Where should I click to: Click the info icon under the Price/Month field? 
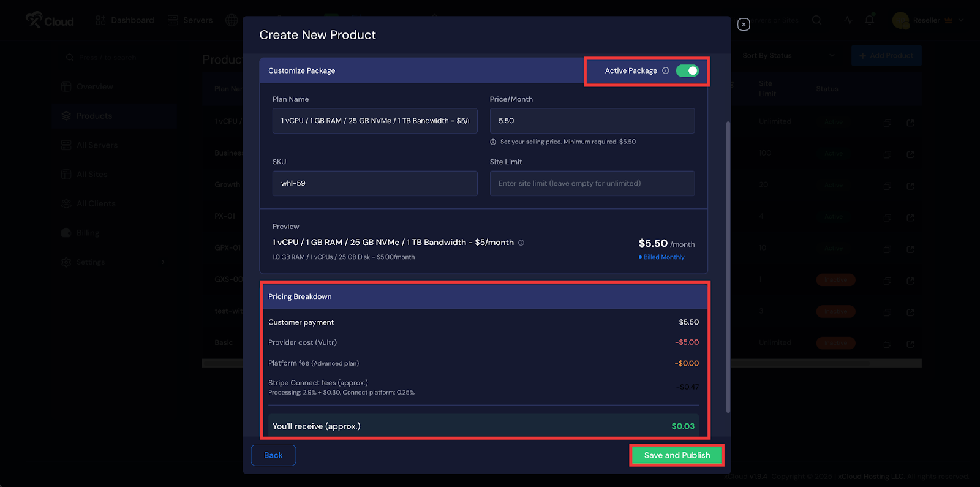[493, 142]
